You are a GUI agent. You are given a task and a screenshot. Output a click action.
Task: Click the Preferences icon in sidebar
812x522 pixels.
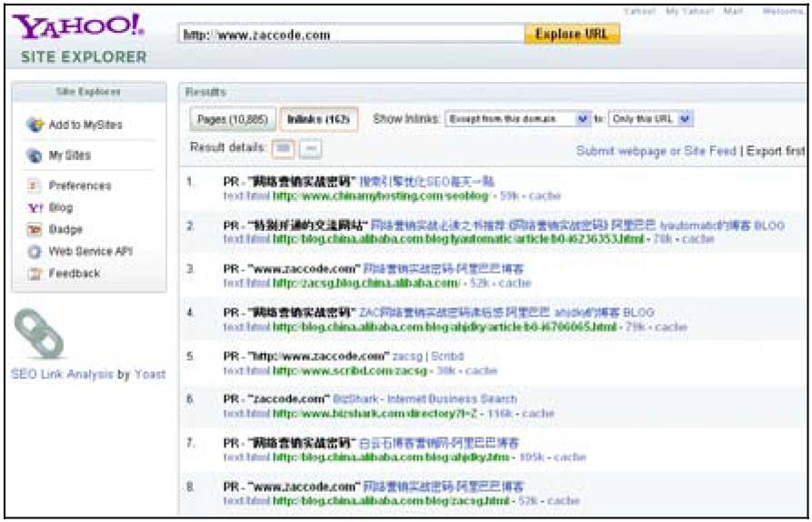34,186
